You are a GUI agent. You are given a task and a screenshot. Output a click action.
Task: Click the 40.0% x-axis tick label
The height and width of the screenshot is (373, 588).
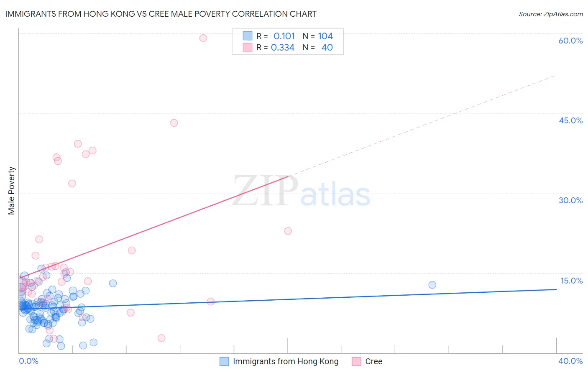pos(570,361)
